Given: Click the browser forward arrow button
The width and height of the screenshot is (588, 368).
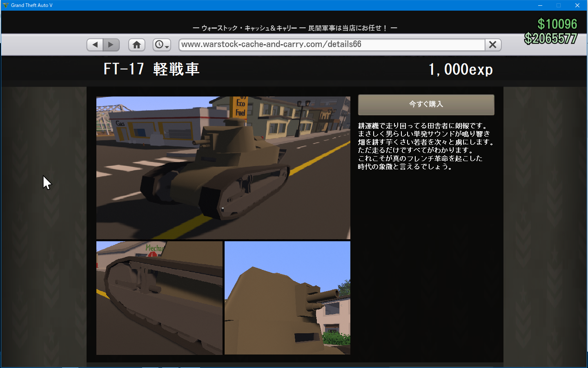Looking at the screenshot, I should coord(111,45).
